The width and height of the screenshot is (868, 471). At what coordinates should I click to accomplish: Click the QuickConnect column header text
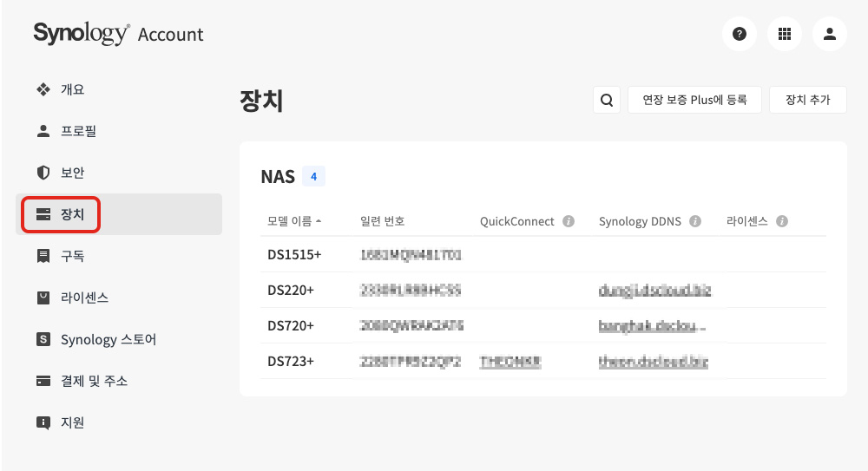coord(517,221)
